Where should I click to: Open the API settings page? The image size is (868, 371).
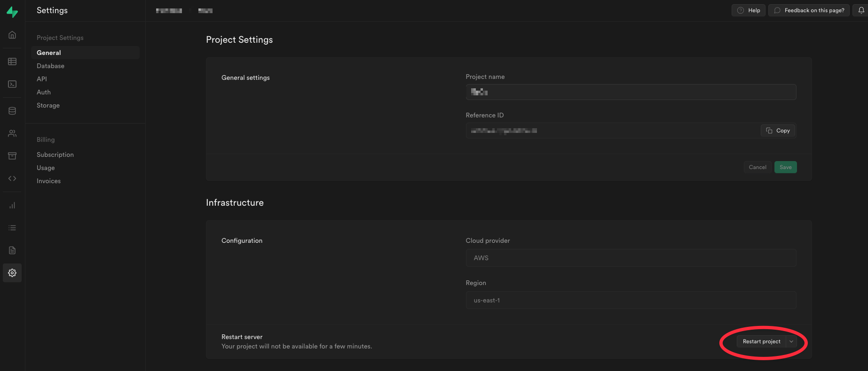[x=42, y=79]
